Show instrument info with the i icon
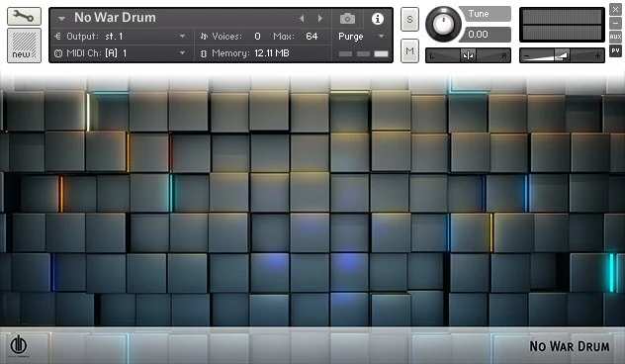This screenshot has height=364, width=625. (377, 19)
